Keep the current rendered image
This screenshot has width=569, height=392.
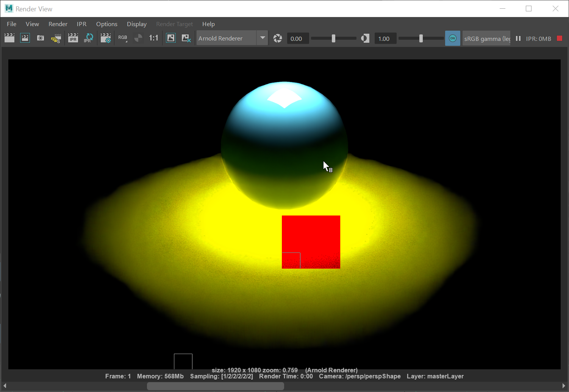[171, 38]
